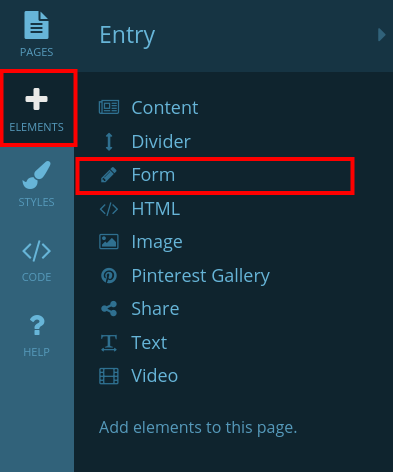Select the Elements plus icon
The height and width of the screenshot is (472, 393).
coord(36,99)
